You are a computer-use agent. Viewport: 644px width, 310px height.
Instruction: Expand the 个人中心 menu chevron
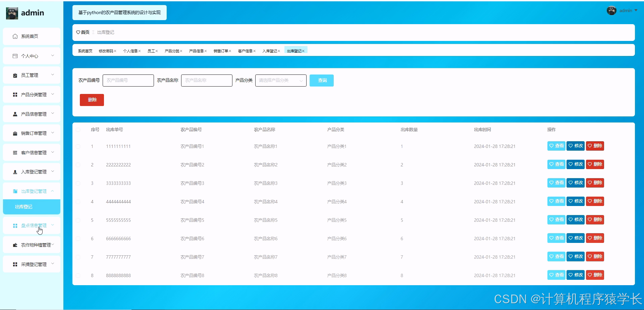53,55
